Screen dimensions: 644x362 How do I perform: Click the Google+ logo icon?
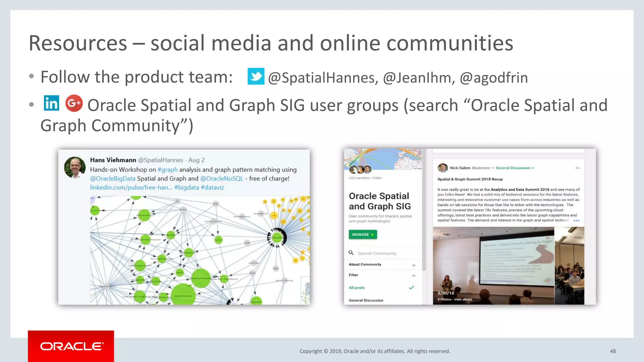tap(74, 103)
